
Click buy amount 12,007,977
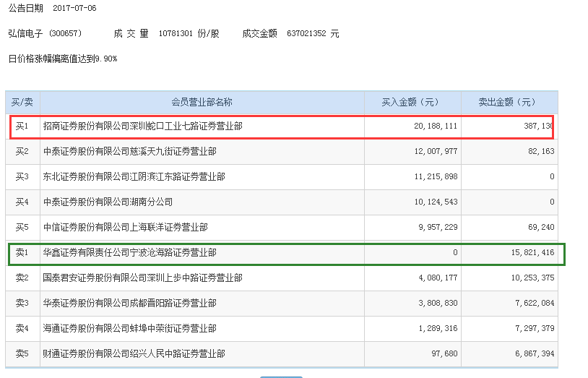click(x=436, y=151)
